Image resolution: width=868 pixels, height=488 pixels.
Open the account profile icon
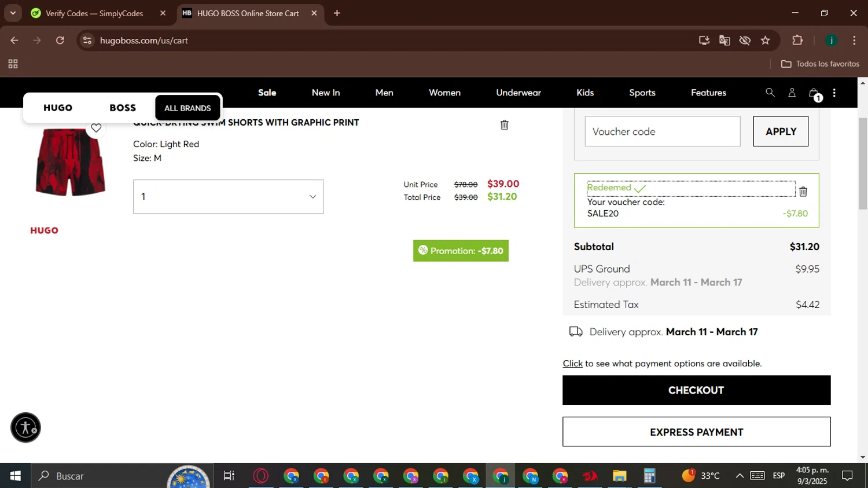tap(792, 93)
